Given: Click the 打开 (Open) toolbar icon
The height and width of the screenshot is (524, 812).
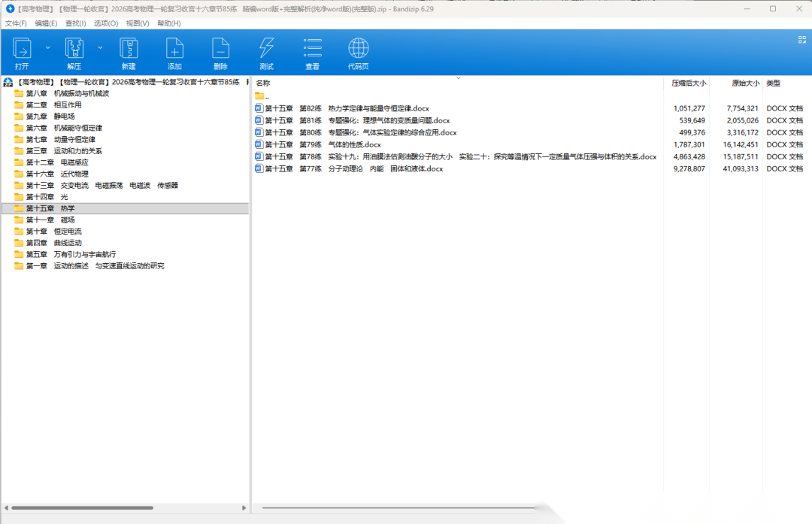Looking at the screenshot, I should coord(23,49).
